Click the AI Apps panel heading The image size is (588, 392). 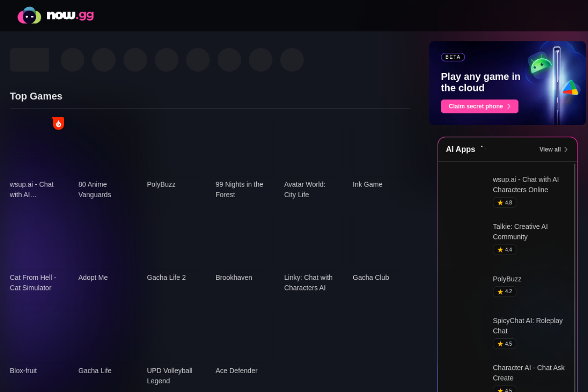(460, 149)
